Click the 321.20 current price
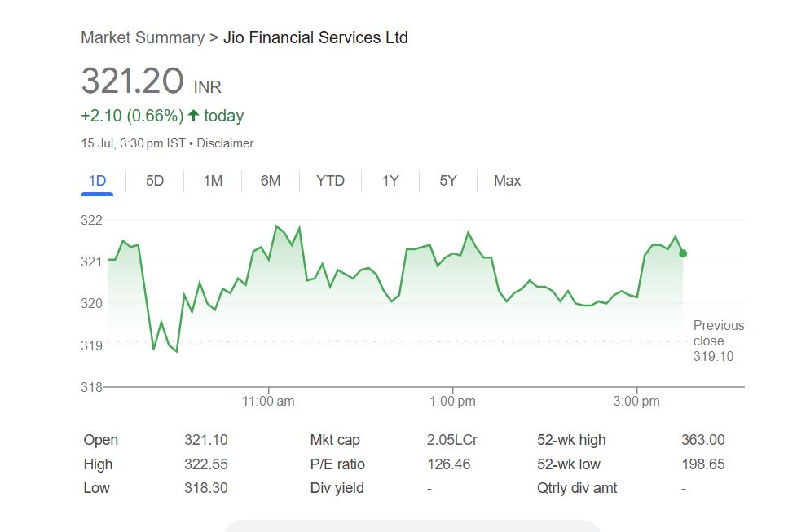The width and height of the screenshot is (797, 532). (x=132, y=81)
